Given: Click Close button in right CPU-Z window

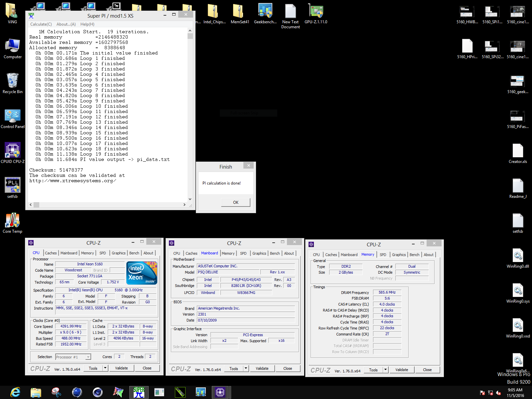Looking at the screenshot, I should coord(427,370).
